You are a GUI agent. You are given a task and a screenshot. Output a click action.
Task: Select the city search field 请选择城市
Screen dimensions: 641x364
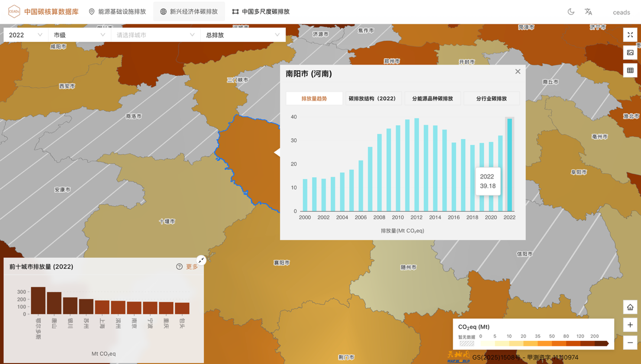(x=155, y=35)
